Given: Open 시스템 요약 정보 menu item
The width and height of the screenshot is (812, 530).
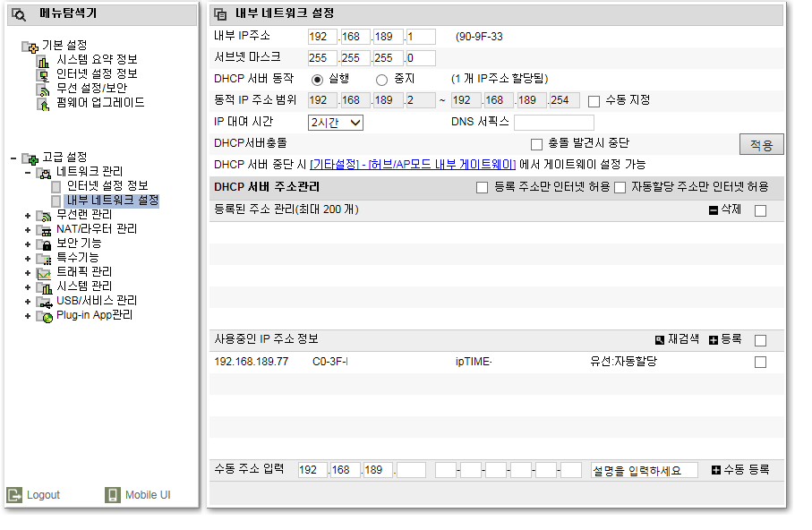Looking at the screenshot, I should point(97,60).
